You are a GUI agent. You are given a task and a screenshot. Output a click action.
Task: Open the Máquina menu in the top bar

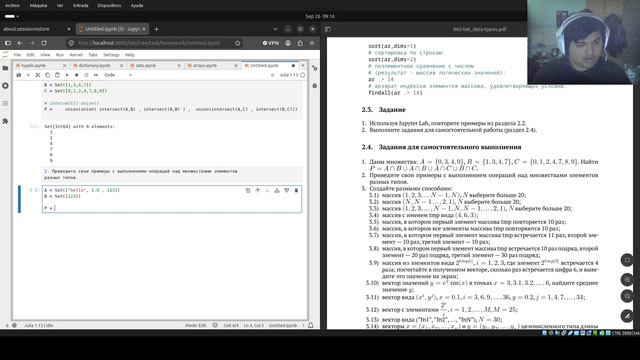pos(38,6)
